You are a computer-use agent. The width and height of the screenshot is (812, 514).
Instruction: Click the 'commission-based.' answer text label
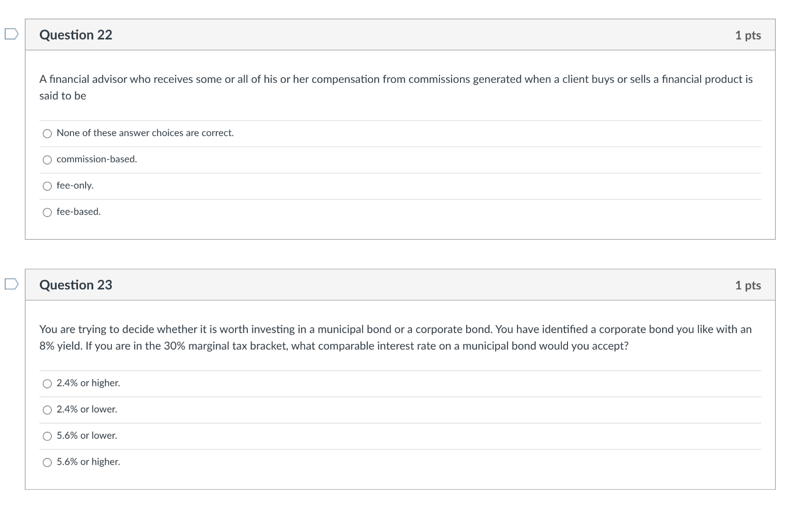[x=97, y=159]
